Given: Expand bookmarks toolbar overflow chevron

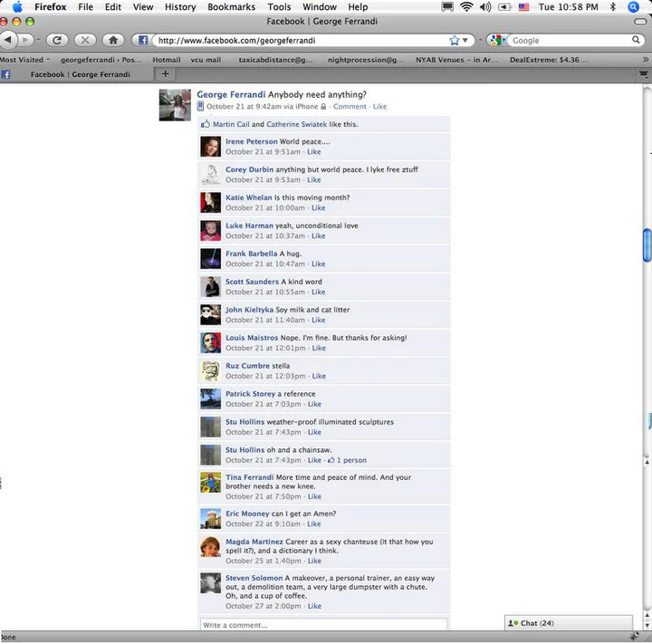Looking at the screenshot, I should [x=646, y=60].
